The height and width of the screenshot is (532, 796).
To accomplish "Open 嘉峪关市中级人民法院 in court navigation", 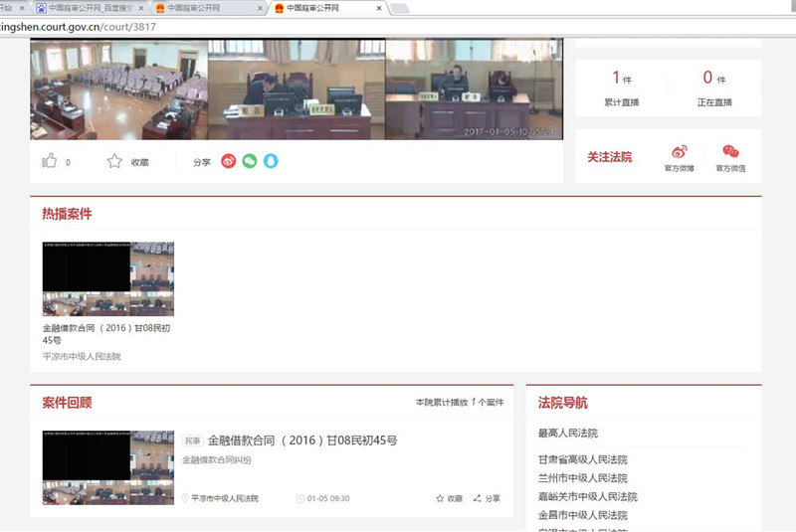I will (x=588, y=496).
